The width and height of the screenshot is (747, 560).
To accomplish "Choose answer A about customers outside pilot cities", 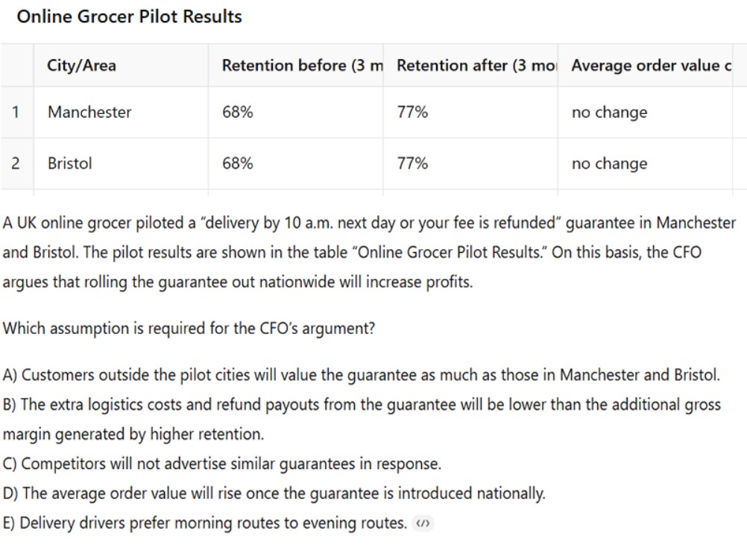I will [x=362, y=374].
